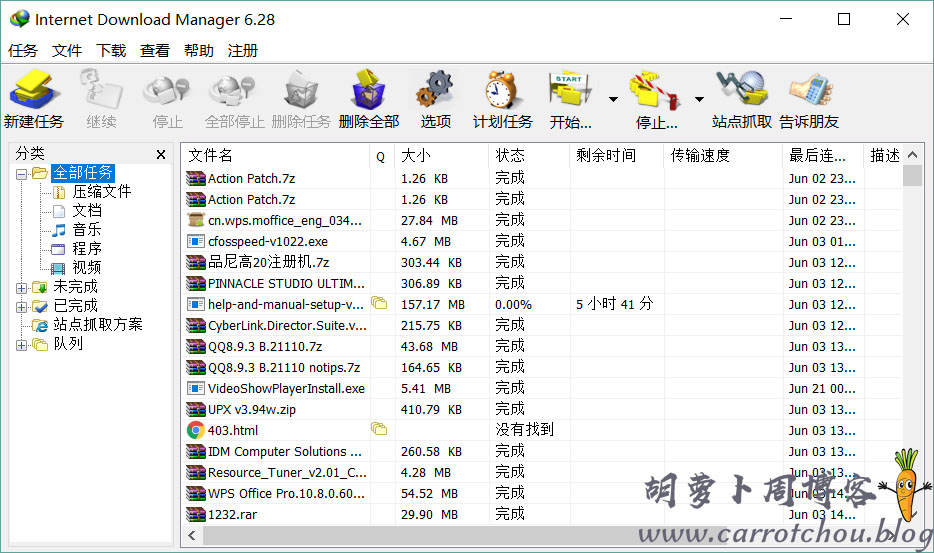Collapse the 全部任务 tree node
The width and height of the screenshot is (934, 553).
click(x=22, y=174)
